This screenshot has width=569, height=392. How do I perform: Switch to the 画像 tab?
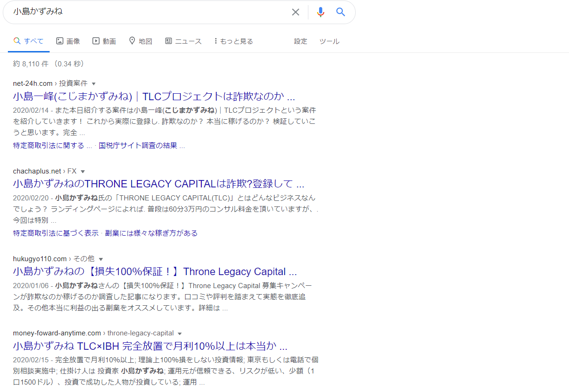tap(68, 41)
